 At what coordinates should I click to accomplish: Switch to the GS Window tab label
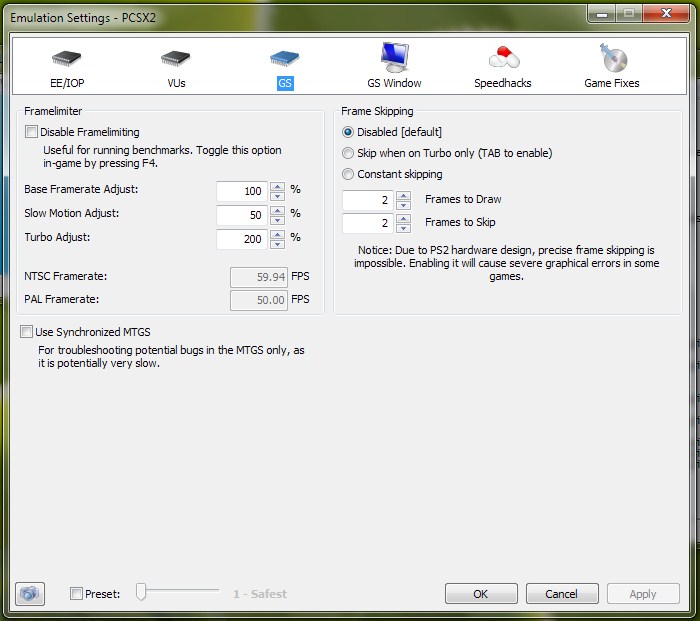(394, 83)
